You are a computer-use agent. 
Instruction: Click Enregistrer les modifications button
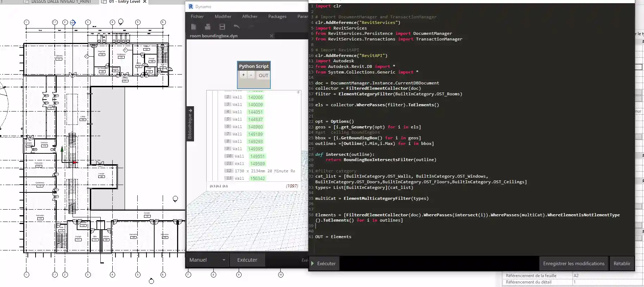tap(574, 263)
